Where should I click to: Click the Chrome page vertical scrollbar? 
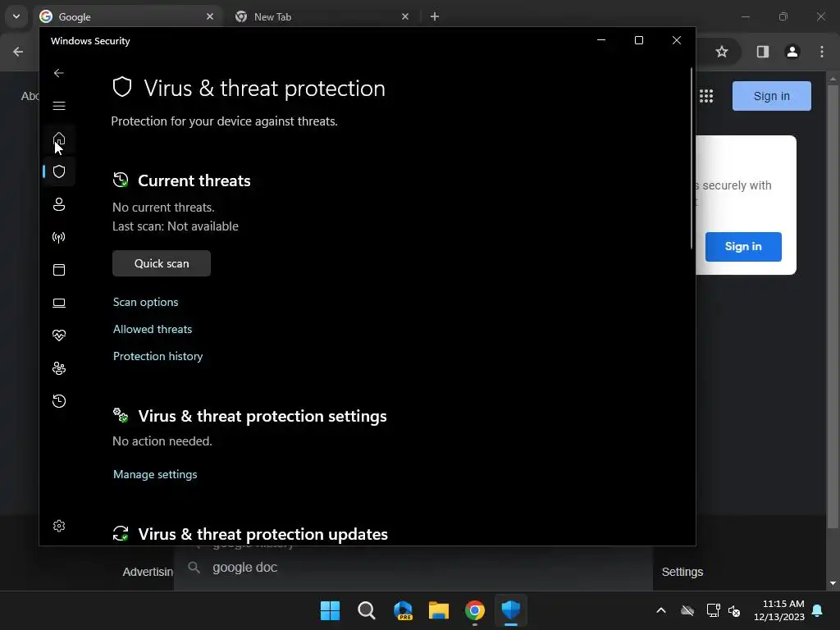point(832,307)
